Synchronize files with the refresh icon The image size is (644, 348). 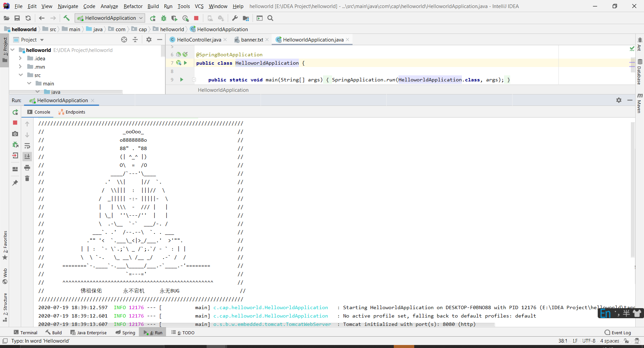coord(28,18)
